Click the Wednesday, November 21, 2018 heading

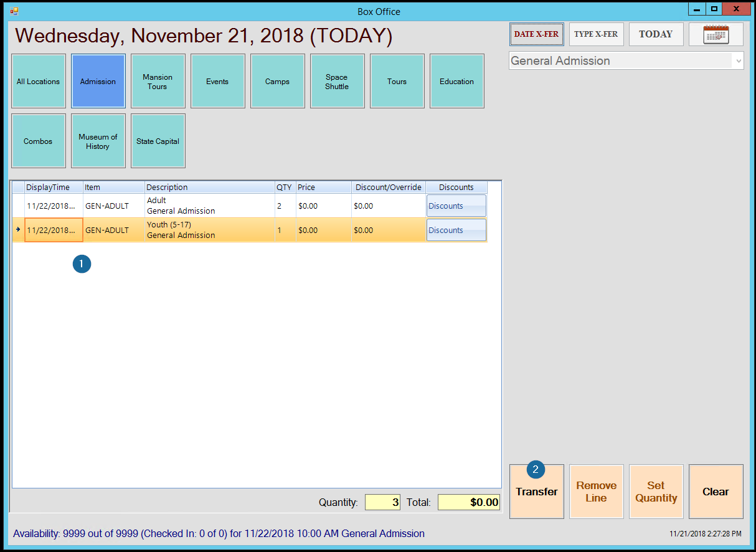pos(204,36)
